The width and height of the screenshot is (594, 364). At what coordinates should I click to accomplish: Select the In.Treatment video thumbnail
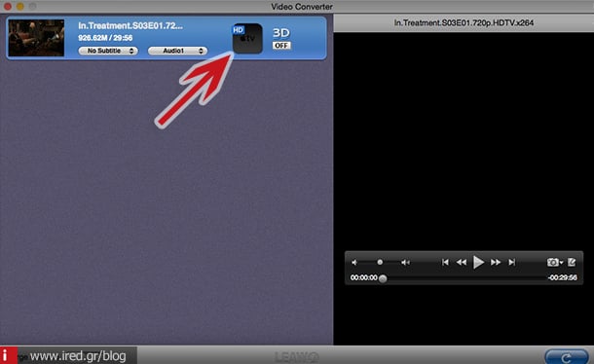[x=36, y=38]
